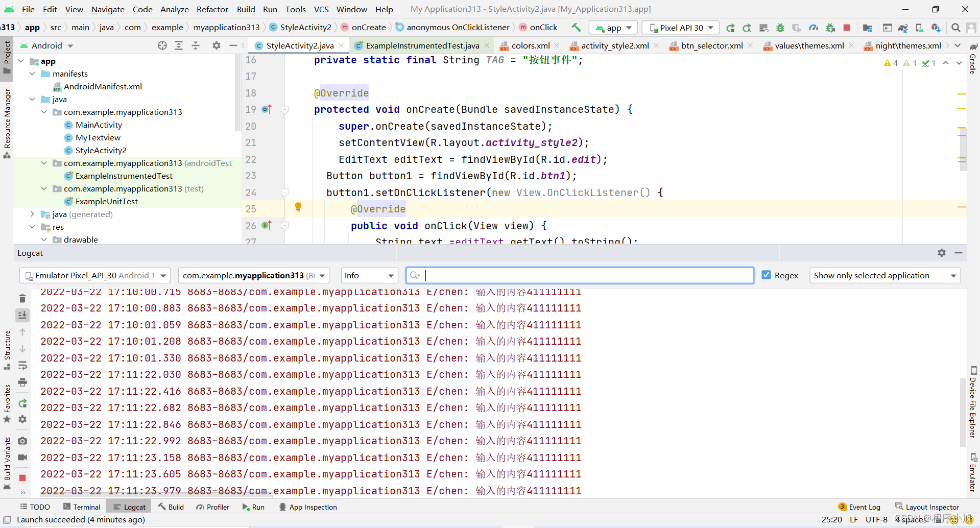Switch to colors.xml tab

pos(530,45)
